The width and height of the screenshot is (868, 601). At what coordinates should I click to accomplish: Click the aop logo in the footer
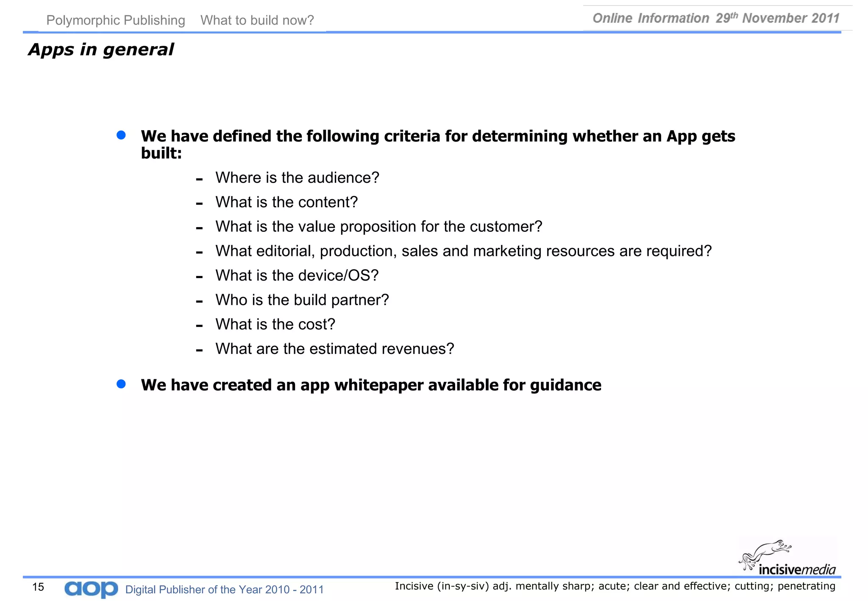coord(91,589)
